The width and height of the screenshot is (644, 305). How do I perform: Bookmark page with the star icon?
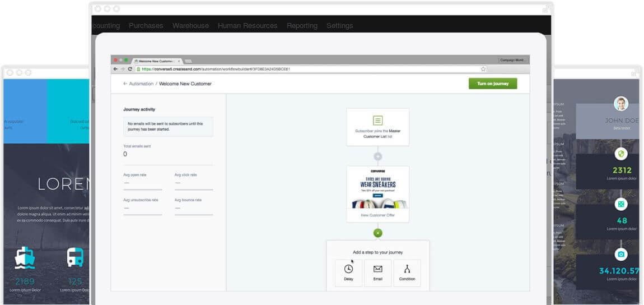[483, 69]
